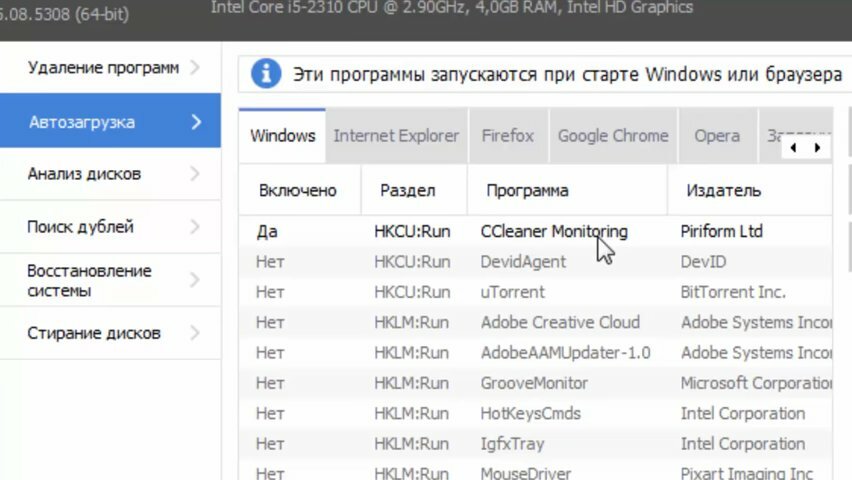Image resolution: width=852 pixels, height=480 pixels.
Task: Select the GrooveMonitor entry
Action: [x=535, y=383]
